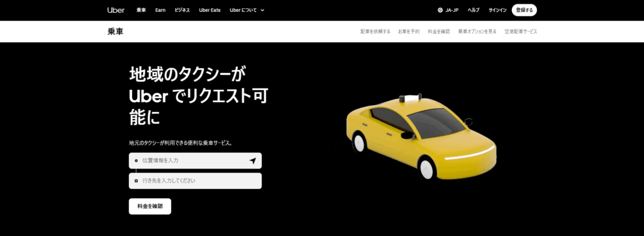Viewport: 644px width, 236px height.
Task: Select the JA-JP language option
Action: (x=452, y=10)
